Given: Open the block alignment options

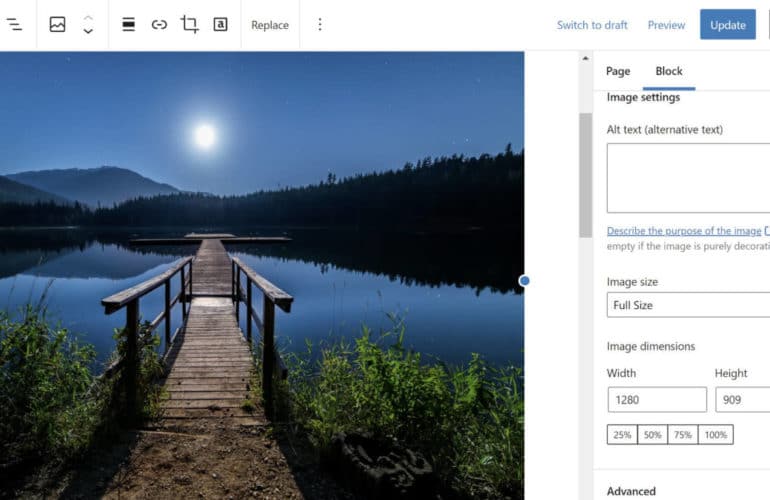Looking at the screenshot, I should [x=128, y=25].
